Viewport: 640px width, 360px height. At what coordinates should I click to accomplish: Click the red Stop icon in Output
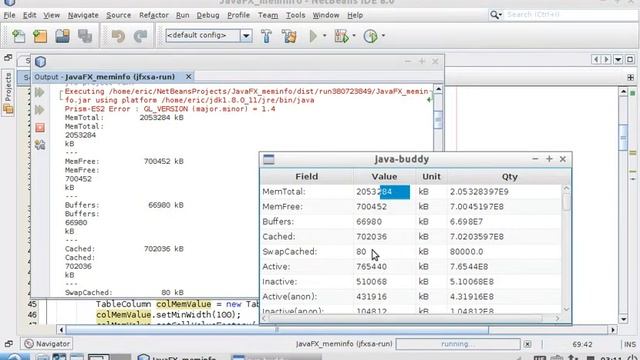coord(40,127)
